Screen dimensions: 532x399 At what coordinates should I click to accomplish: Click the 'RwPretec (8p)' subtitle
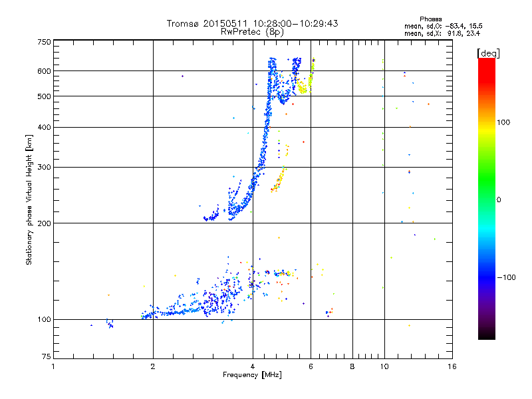[x=252, y=32]
